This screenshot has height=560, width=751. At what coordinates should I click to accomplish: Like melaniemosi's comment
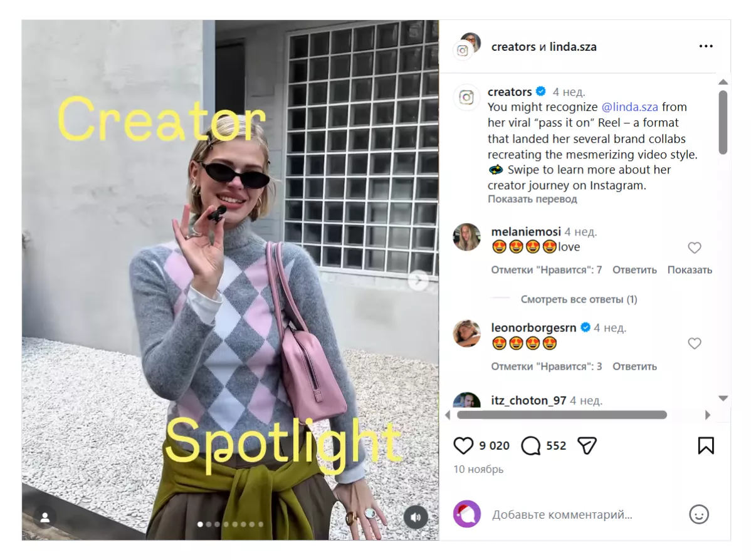[695, 247]
